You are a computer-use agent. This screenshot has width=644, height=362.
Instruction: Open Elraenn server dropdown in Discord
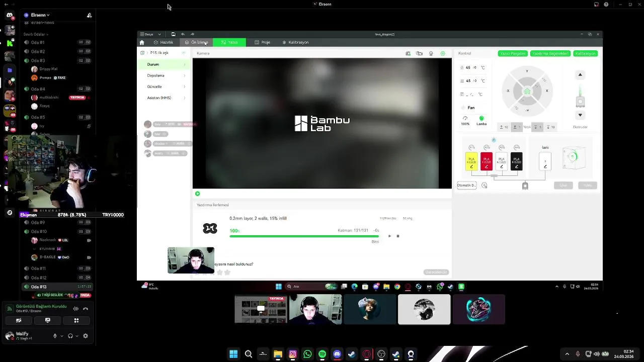(38, 15)
